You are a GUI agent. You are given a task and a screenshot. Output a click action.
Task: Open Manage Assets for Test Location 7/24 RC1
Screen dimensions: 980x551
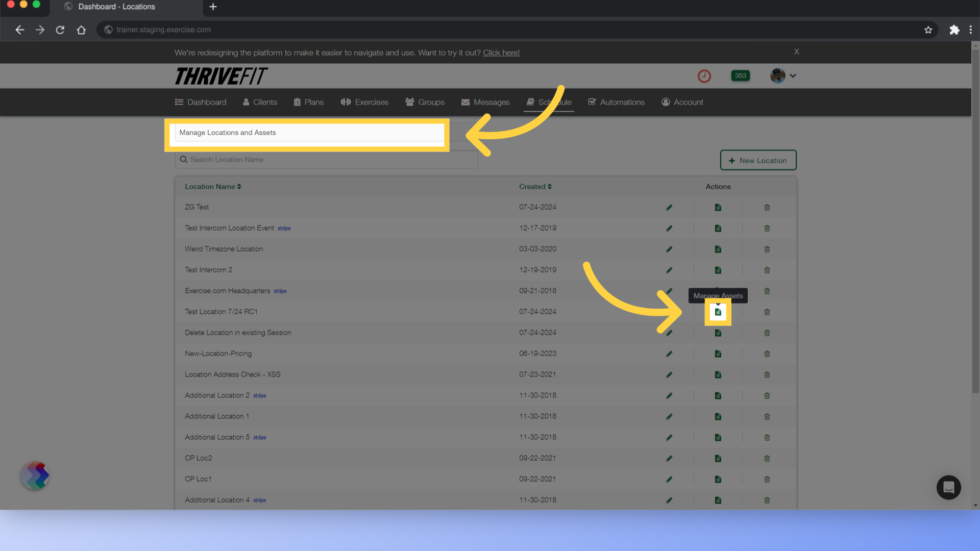718,312
